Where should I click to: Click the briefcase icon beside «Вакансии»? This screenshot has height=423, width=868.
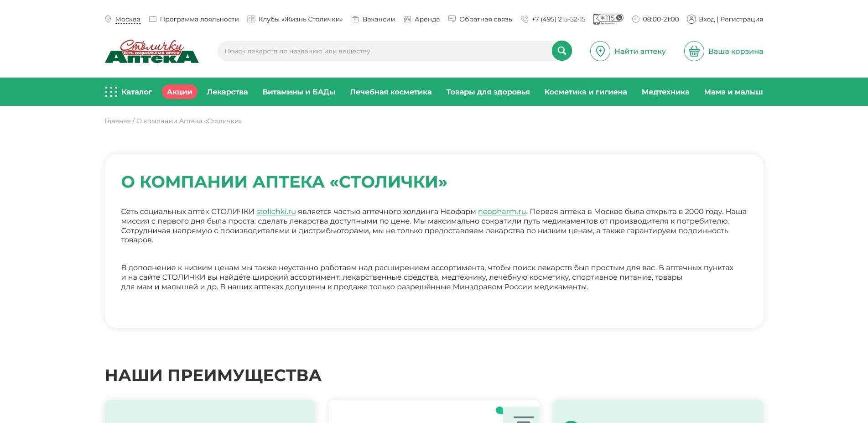click(354, 19)
